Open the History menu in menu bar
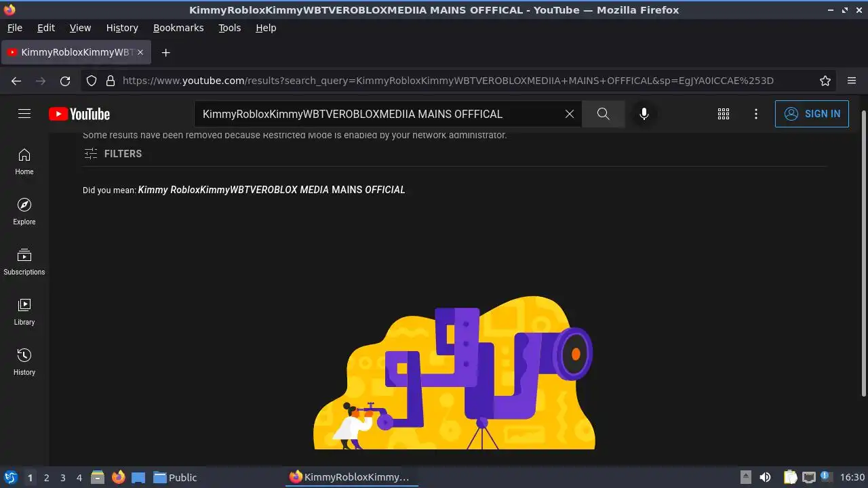The height and width of the screenshot is (488, 868). [x=122, y=28]
